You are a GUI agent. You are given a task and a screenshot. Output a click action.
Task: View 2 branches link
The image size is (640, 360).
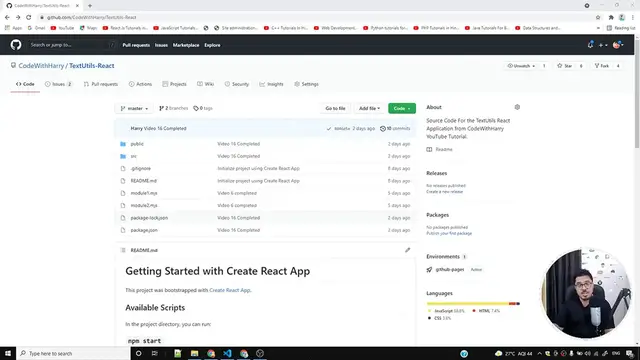click(173, 108)
